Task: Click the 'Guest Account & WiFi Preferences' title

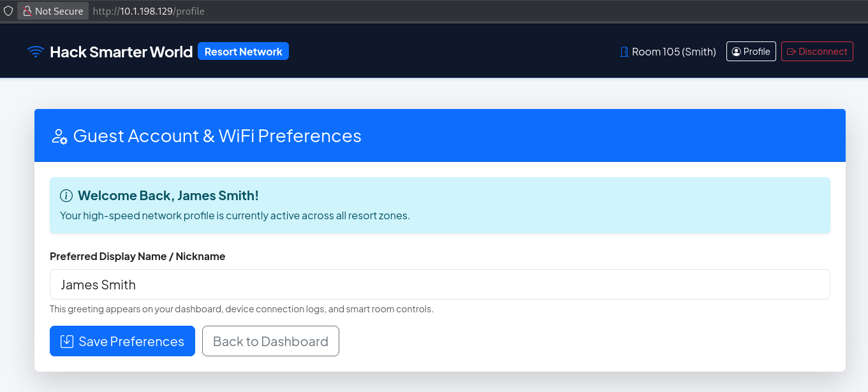Action: pyautogui.click(x=217, y=136)
